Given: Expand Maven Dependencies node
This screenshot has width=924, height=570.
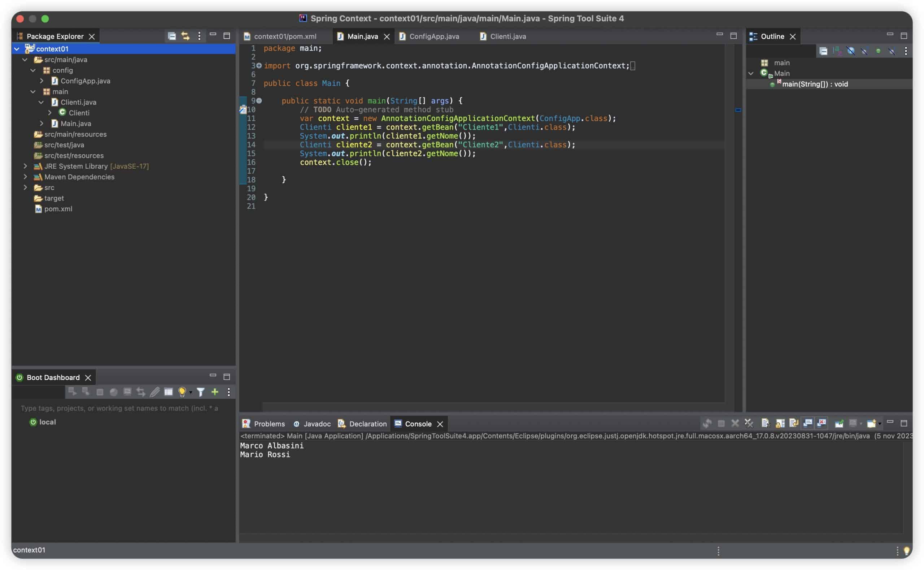Looking at the screenshot, I should coord(25,176).
